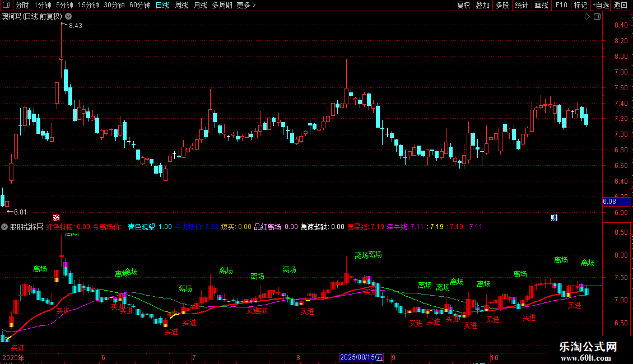Click the 涨 event marker
Screen dimensions: 633x364
pyautogui.click(x=56, y=218)
